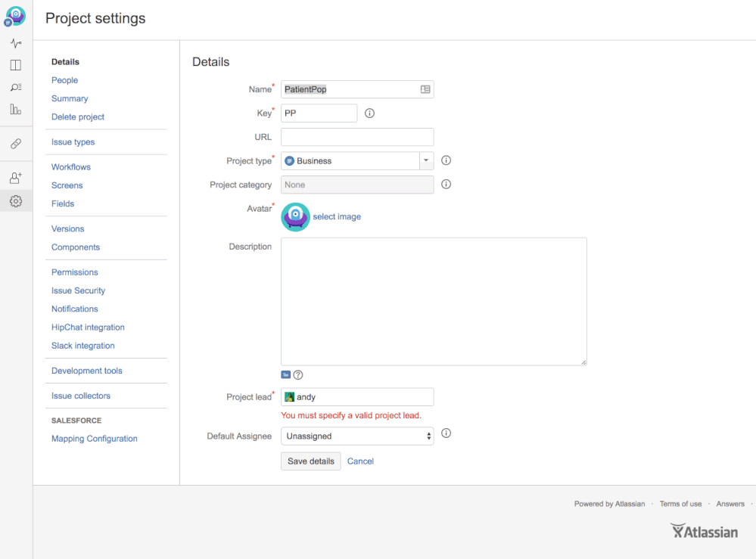Screen dimensions: 756x559
Task: Open the settings gear icon in sidebar
Action: [x=16, y=201]
